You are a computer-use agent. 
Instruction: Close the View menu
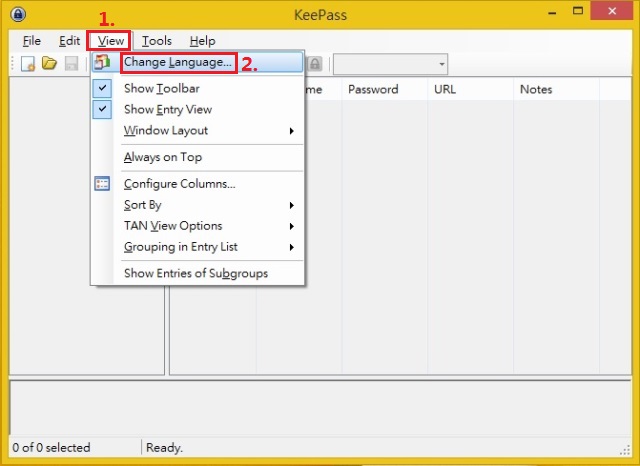[x=111, y=41]
